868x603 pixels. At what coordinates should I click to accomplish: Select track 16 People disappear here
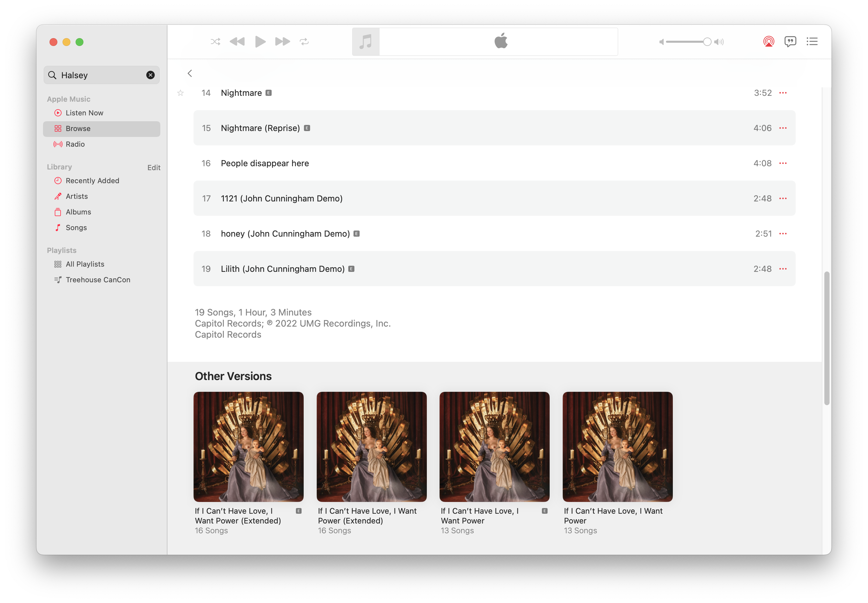click(x=494, y=163)
